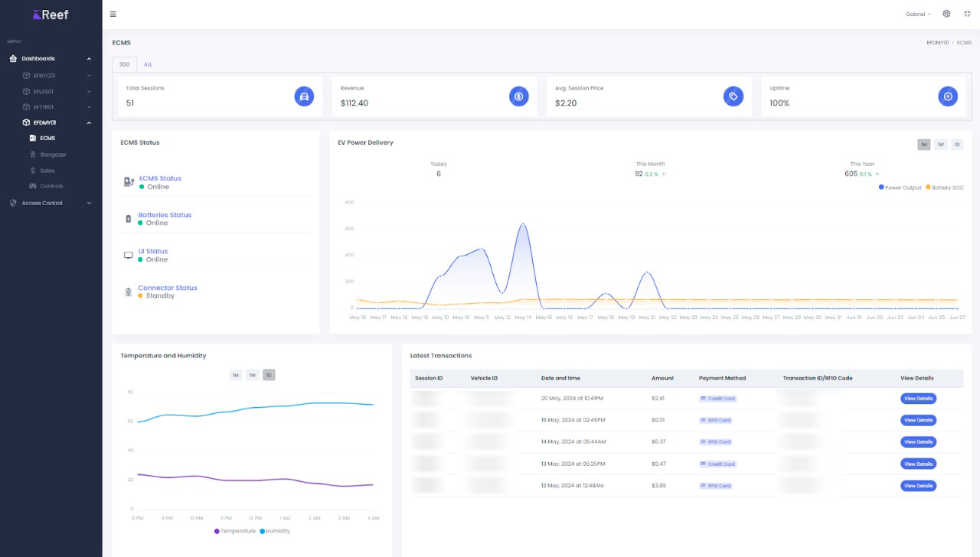
Task: Click the hamburger menu icon in header
Action: point(113,14)
